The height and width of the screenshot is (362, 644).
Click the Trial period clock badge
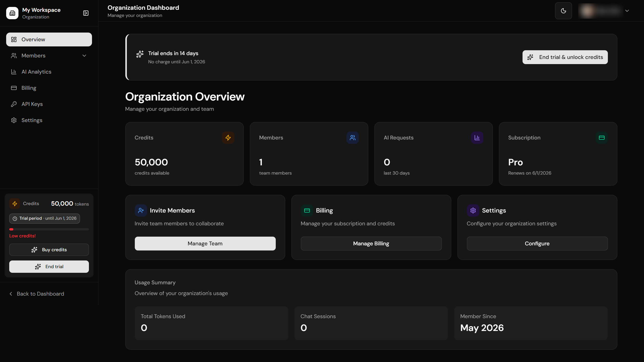coord(45,218)
